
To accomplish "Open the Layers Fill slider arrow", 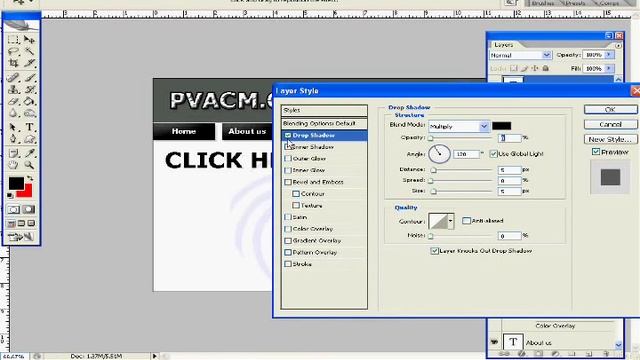I will point(609,68).
